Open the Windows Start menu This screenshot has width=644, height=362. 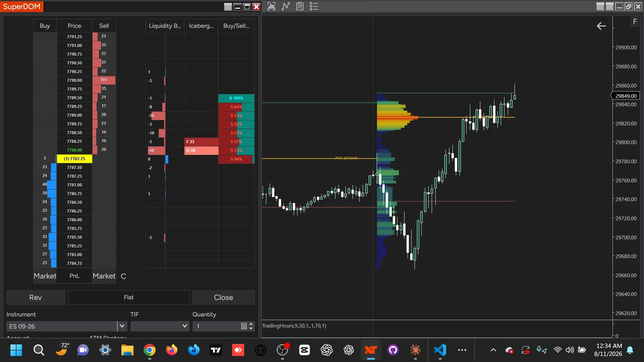[16, 351]
